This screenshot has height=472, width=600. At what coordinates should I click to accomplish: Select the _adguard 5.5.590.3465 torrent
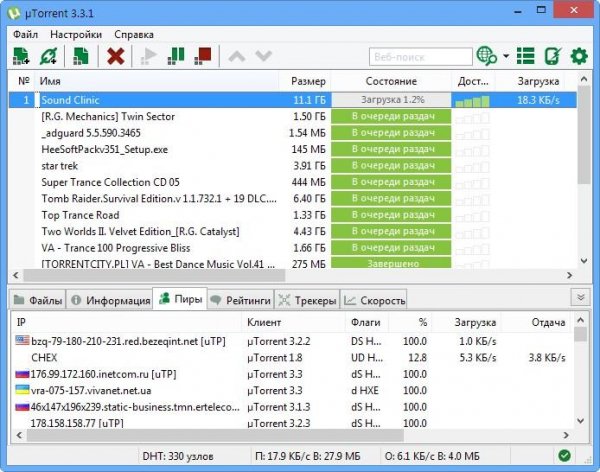293,133
